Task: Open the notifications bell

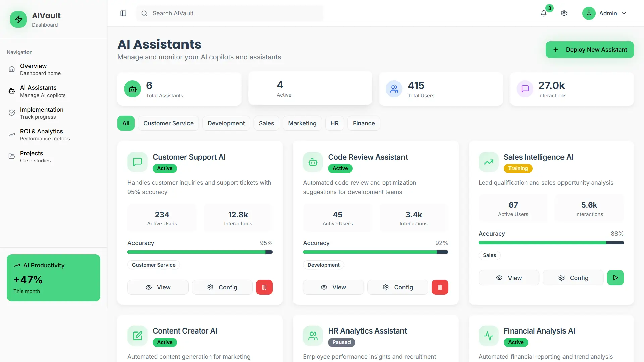Action: pyautogui.click(x=544, y=13)
